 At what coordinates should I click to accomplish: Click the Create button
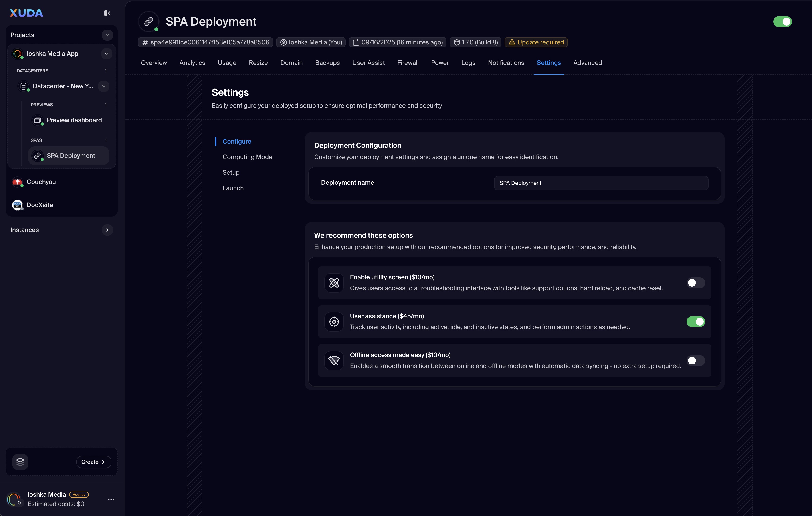(93, 462)
